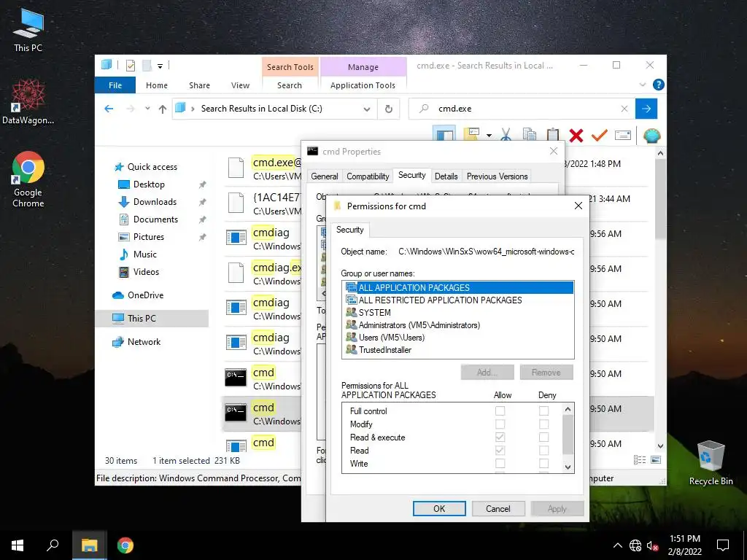Screen dimensions: 747x560
Task: Click the shell globe icon in Explorer toolbar
Action: point(651,136)
